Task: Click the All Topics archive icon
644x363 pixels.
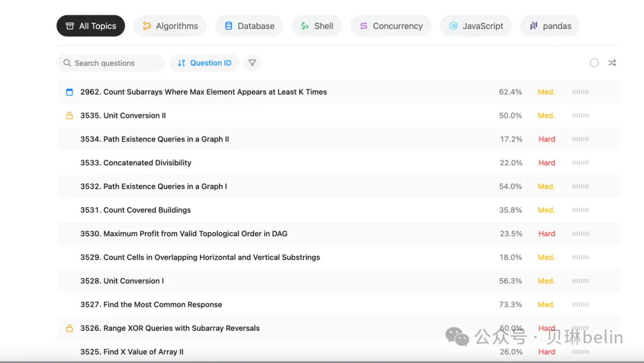Action: (x=70, y=26)
